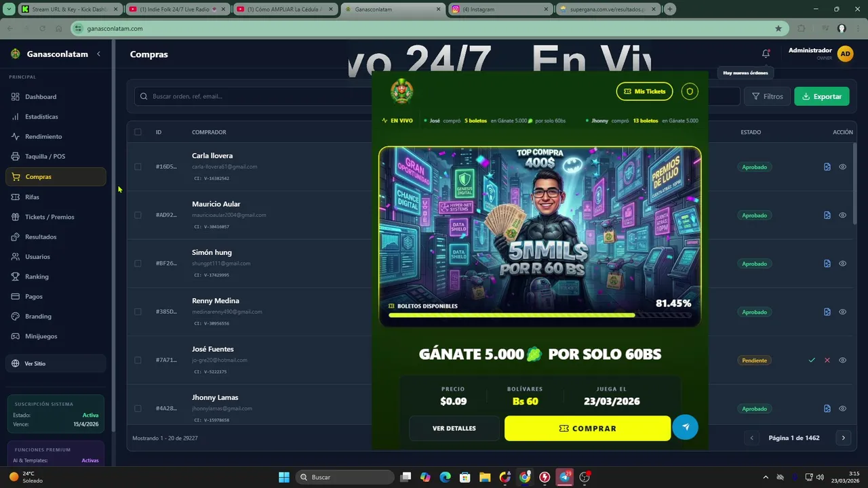The height and width of the screenshot is (488, 868).
Task: View José Fuentes order via eye icon
Action: tap(842, 360)
